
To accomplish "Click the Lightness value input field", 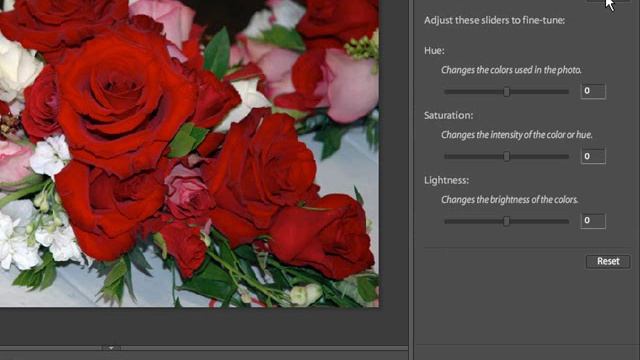I will 593,220.
